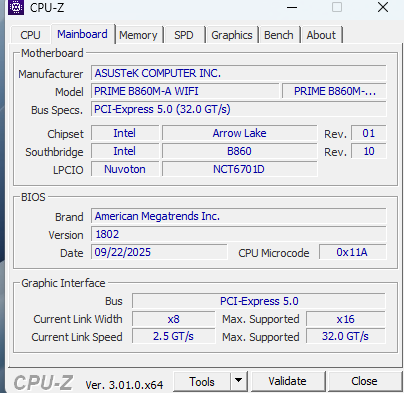This screenshot has width=404, height=393.
Task: Expand the Tools dropdown arrow
Action: pos(238,381)
